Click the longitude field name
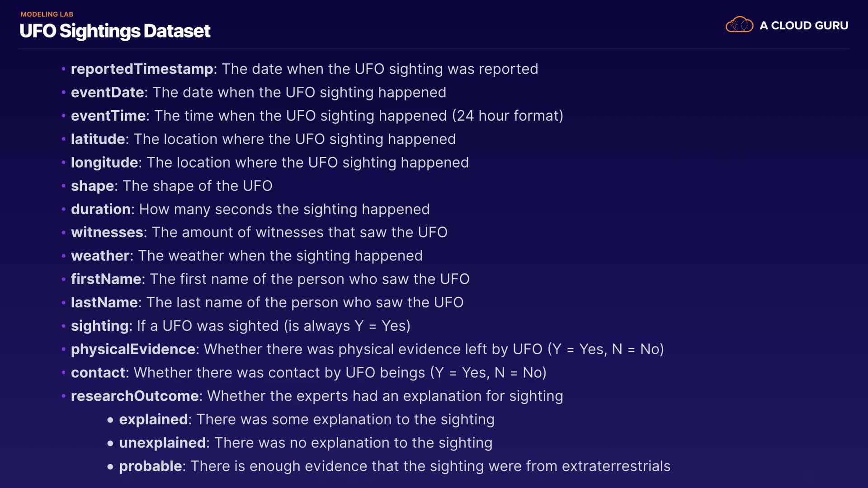The width and height of the screenshot is (868, 488). 104,163
